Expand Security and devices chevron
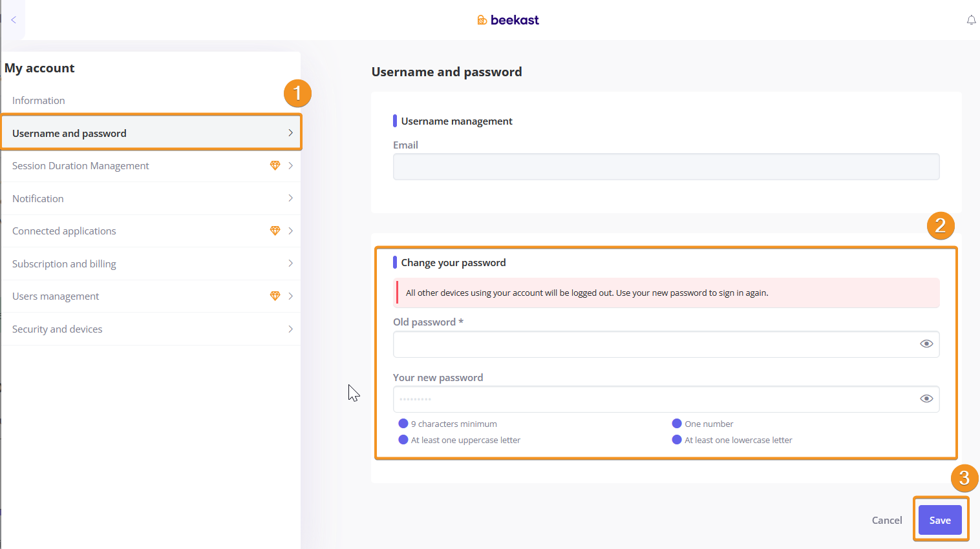The image size is (980, 549). click(290, 329)
